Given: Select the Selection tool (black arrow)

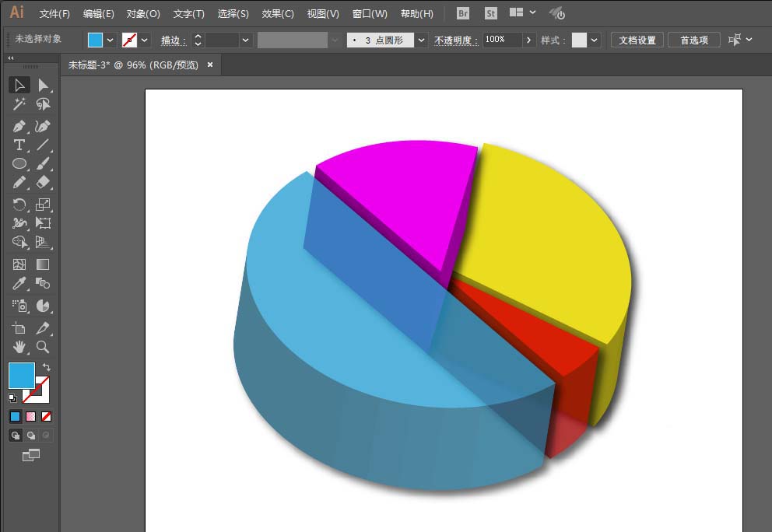Looking at the screenshot, I should coord(19,85).
